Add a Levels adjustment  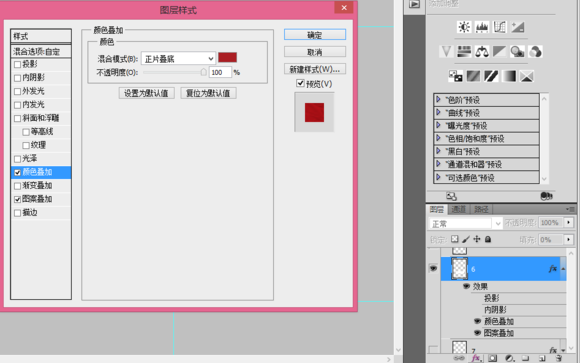point(482,27)
